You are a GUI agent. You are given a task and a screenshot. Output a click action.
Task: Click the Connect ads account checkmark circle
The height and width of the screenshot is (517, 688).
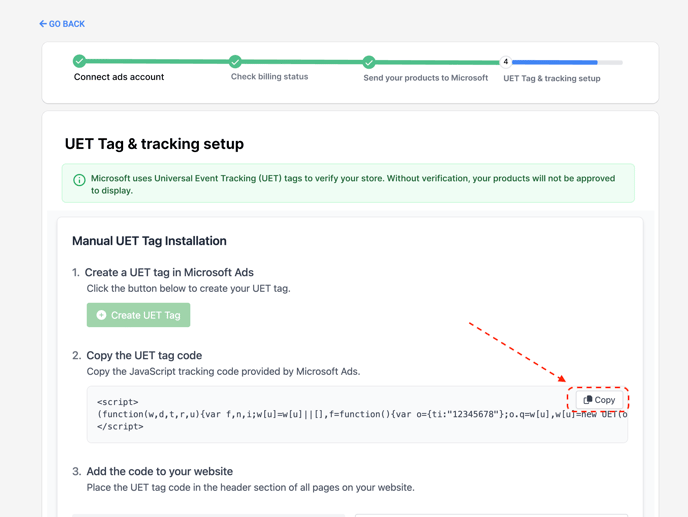tap(79, 61)
